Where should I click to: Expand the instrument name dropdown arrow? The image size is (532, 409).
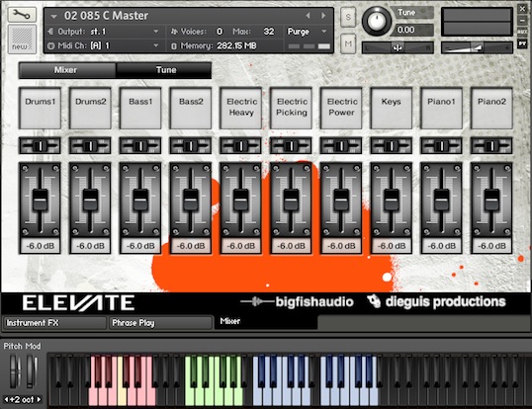tap(53, 16)
